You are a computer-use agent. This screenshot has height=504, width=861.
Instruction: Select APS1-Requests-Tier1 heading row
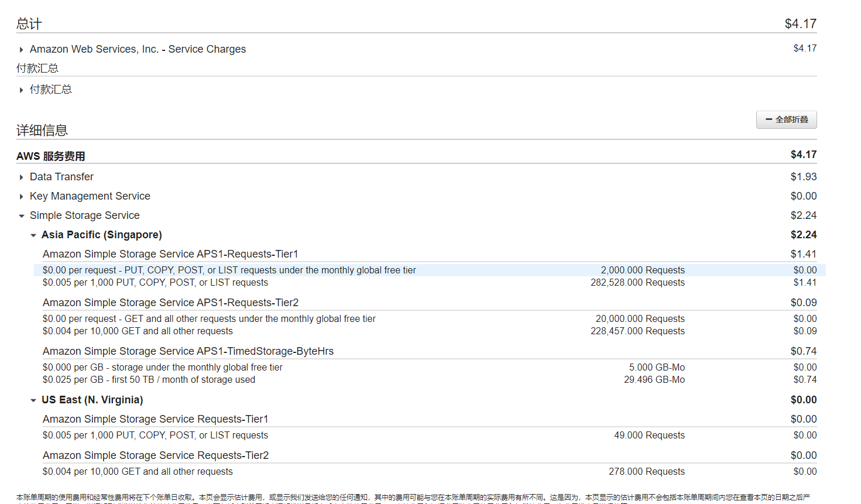(x=170, y=254)
